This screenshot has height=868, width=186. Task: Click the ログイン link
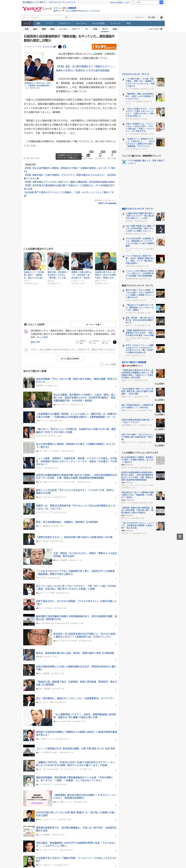point(57,11)
